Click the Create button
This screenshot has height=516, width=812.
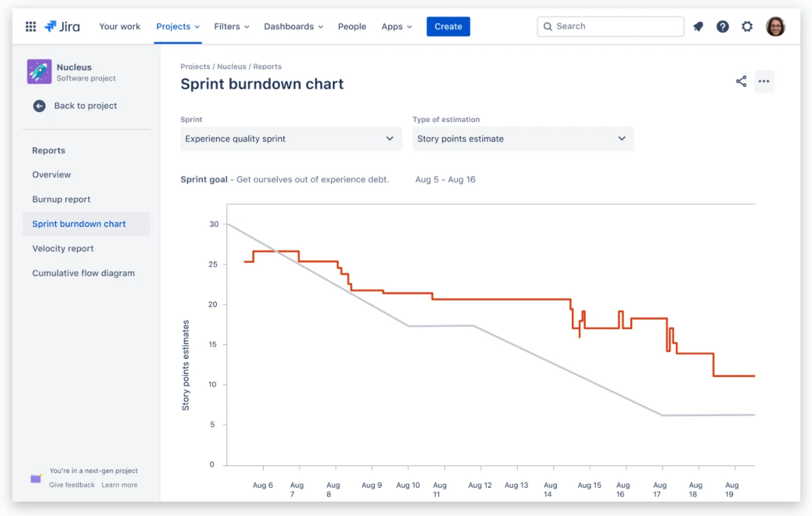(448, 27)
